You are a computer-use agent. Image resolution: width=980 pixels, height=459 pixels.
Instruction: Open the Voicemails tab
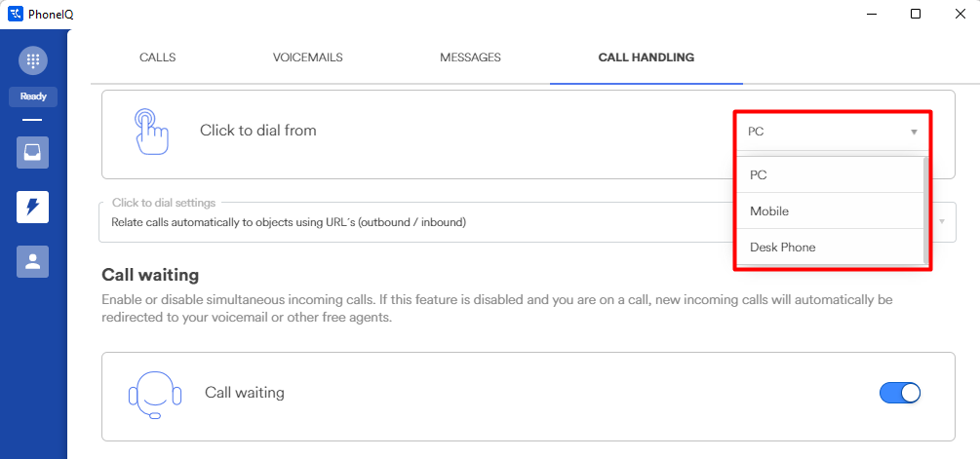point(307,57)
